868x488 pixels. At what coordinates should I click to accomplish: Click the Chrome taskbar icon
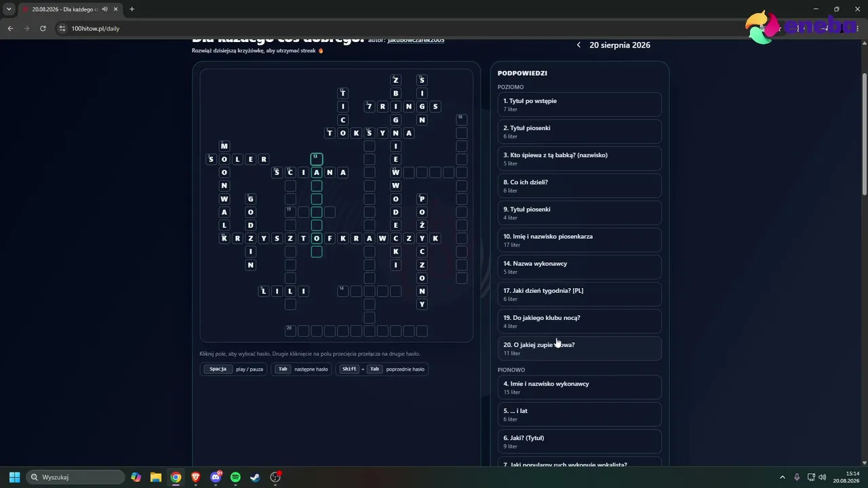tap(176, 477)
